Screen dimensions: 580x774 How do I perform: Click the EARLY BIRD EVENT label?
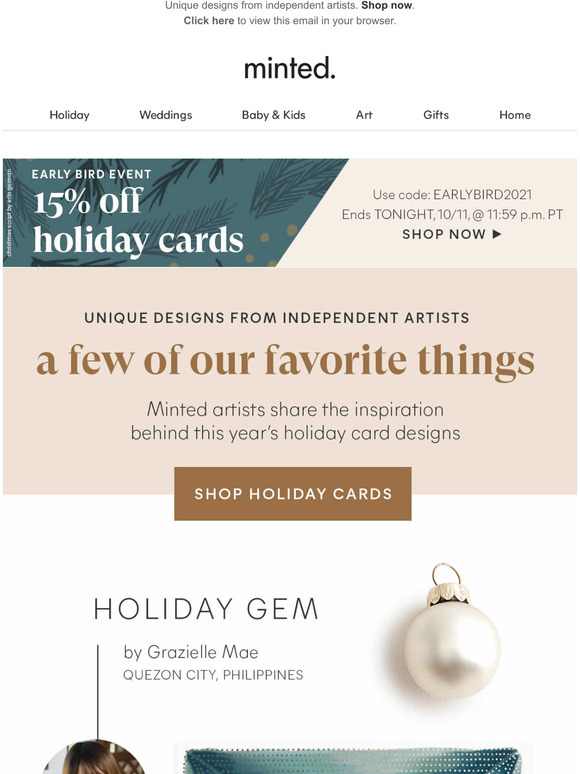point(91,174)
